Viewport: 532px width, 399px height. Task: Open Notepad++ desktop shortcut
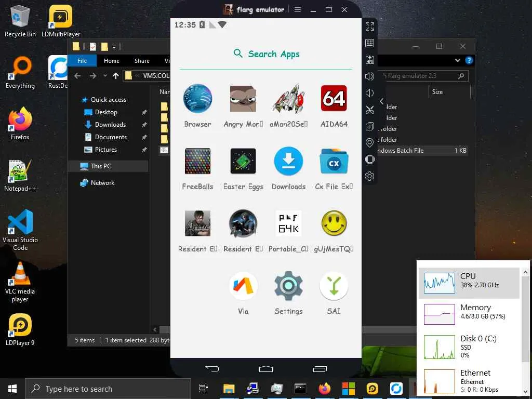20,176
